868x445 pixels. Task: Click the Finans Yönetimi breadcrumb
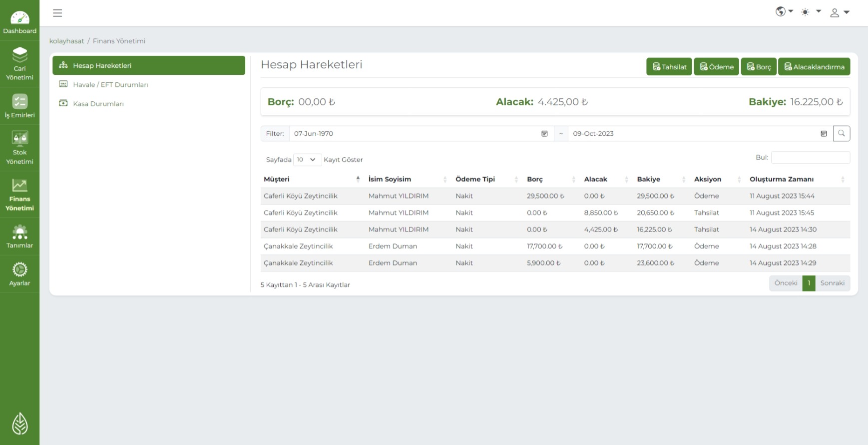(x=119, y=41)
